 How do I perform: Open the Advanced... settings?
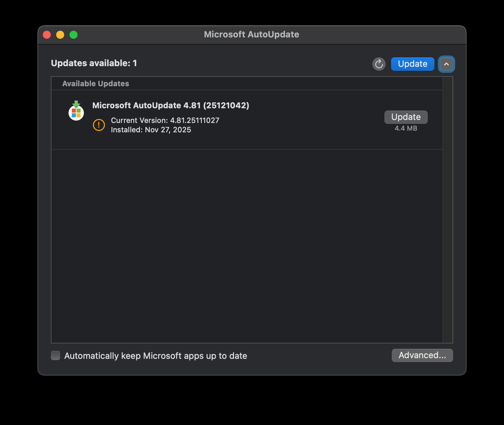pos(422,355)
